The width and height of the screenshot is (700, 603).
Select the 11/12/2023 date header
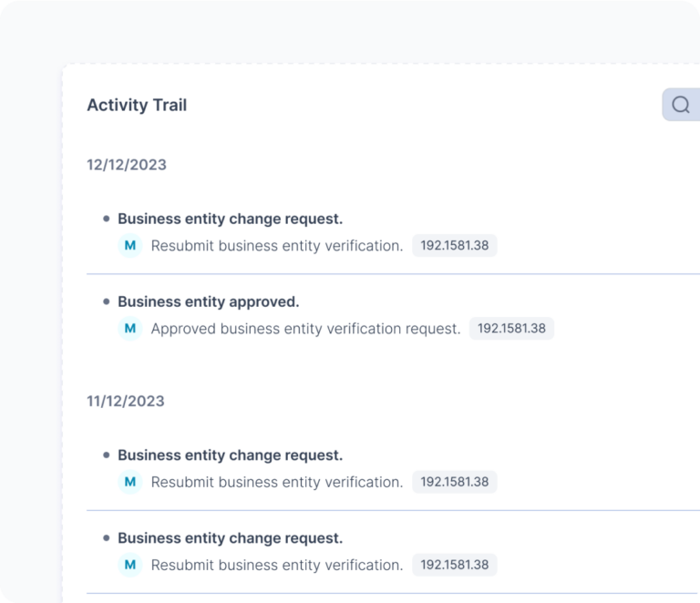coord(126,401)
